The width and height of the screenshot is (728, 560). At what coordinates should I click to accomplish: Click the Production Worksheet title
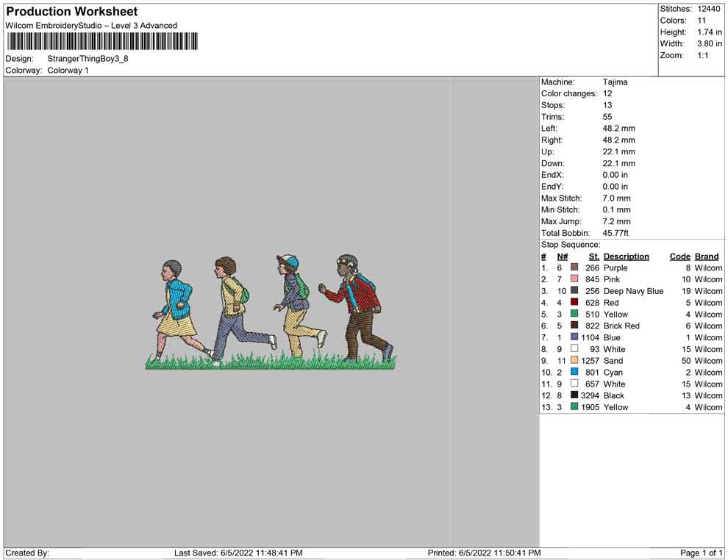[71, 12]
